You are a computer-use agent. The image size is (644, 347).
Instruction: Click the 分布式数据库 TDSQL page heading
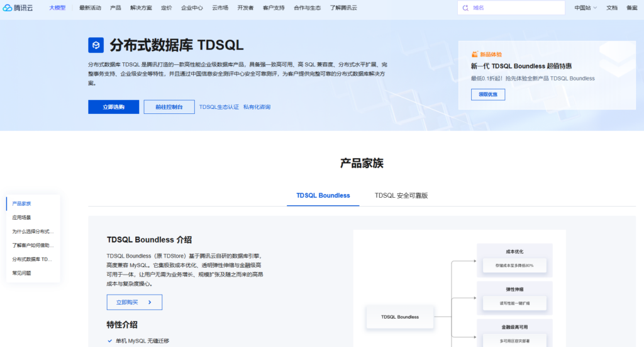pos(177,45)
